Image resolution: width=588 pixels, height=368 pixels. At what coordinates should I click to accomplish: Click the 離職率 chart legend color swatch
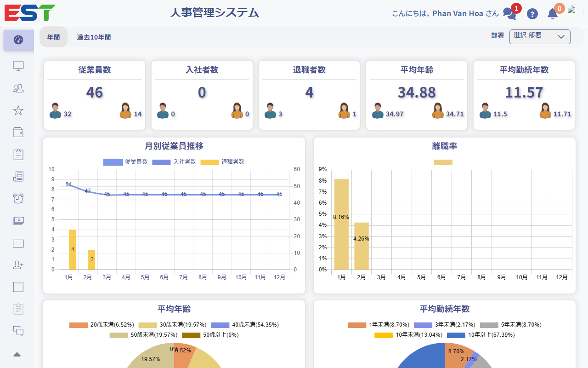(x=443, y=162)
